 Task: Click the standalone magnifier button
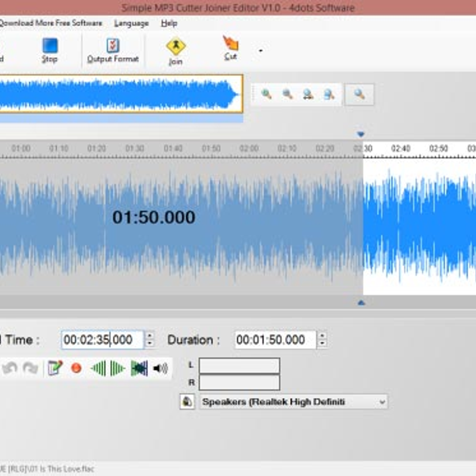tap(359, 94)
